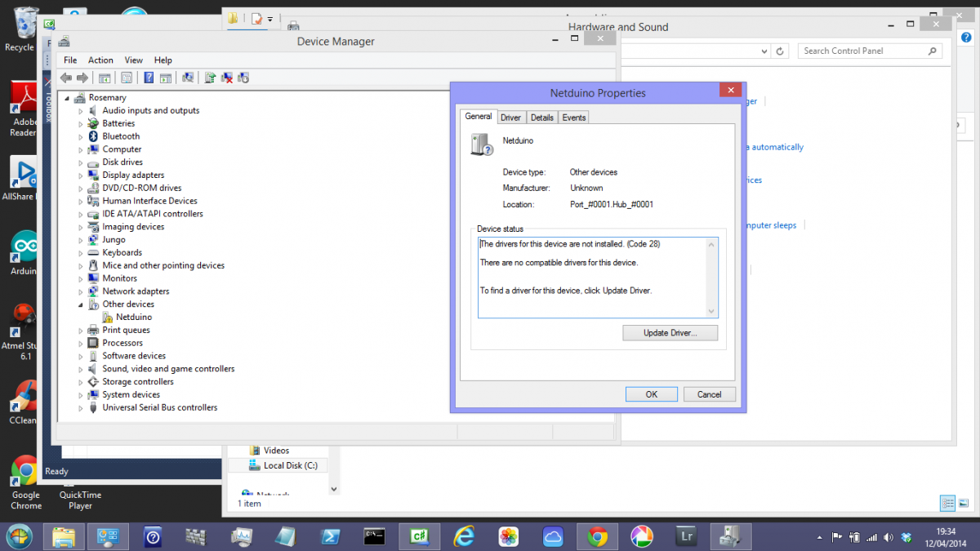The width and height of the screenshot is (980, 551).
Task: Expand the Disk drives node
Action: [81, 162]
